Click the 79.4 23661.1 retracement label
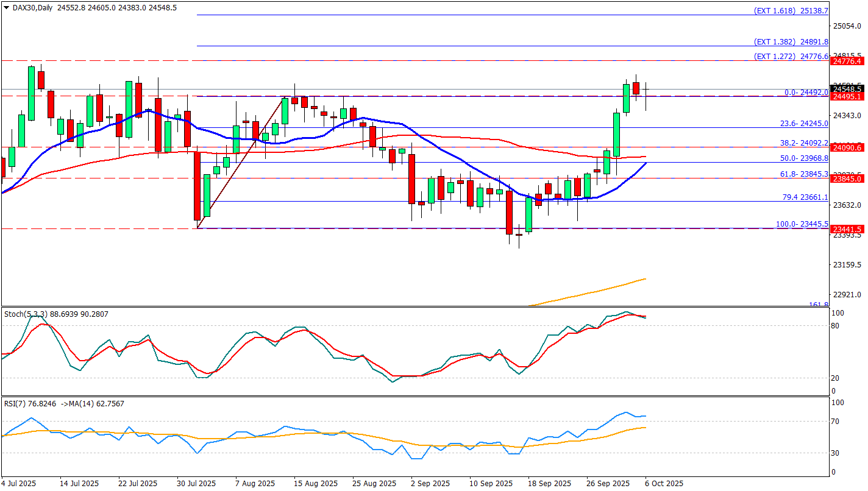 [x=805, y=197]
